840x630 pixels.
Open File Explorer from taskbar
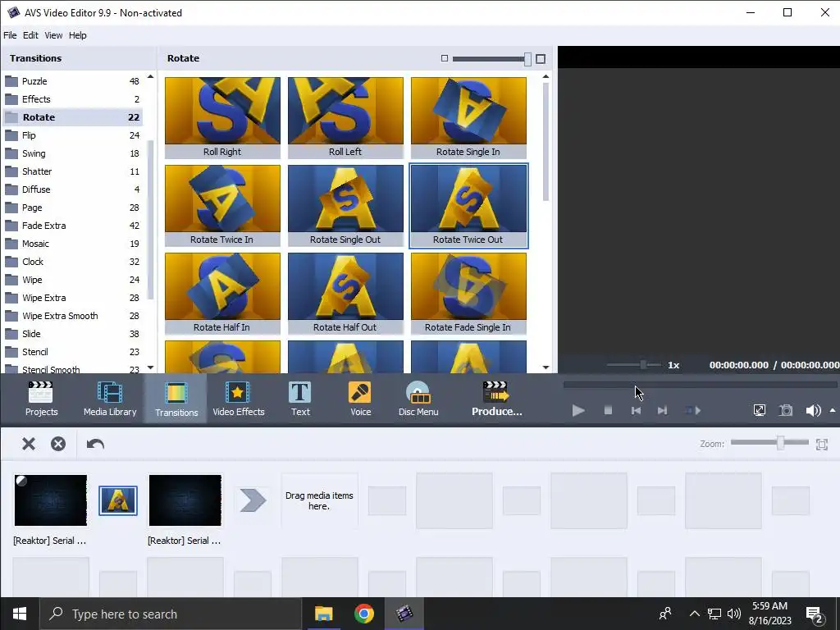[323, 614]
